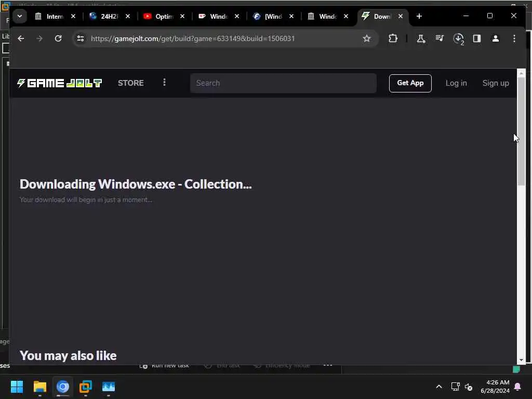Image resolution: width=532 pixels, height=399 pixels.
Task: Reload the current page
Action: (58, 38)
